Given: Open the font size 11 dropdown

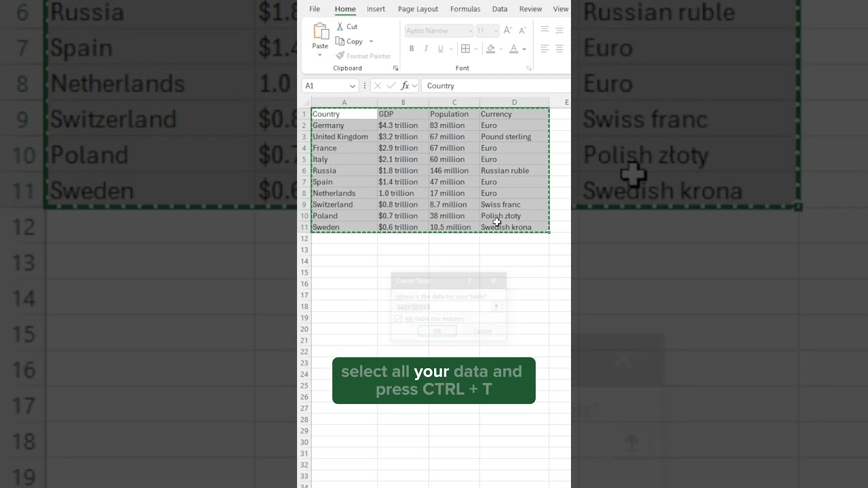Looking at the screenshot, I should pyautogui.click(x=495, y=30).
